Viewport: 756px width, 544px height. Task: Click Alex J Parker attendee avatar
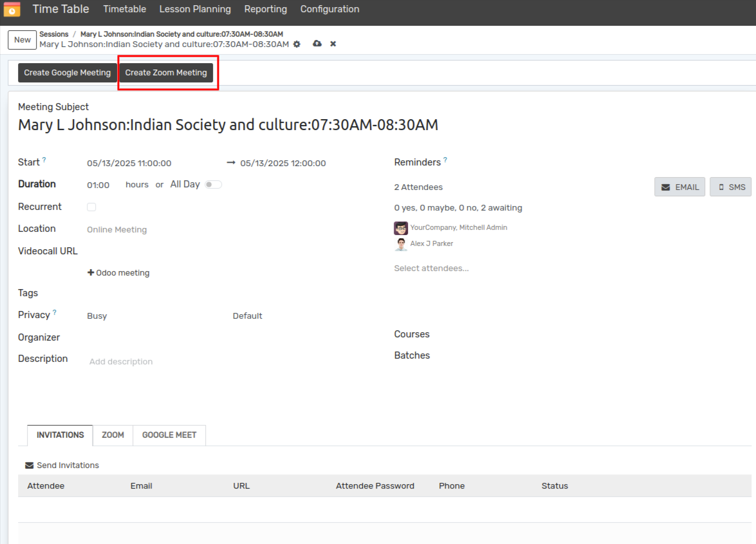401,244
